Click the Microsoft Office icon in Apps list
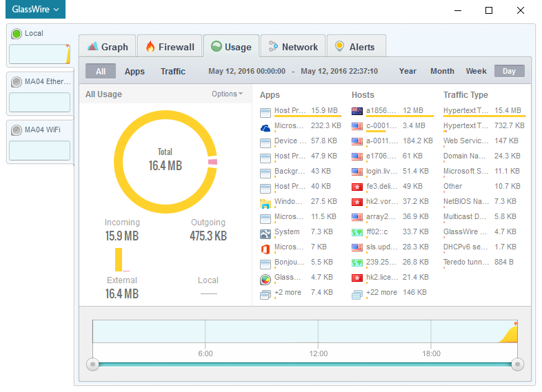The width and height of the screenshot is (542, 392). click(x=265, y=248)
